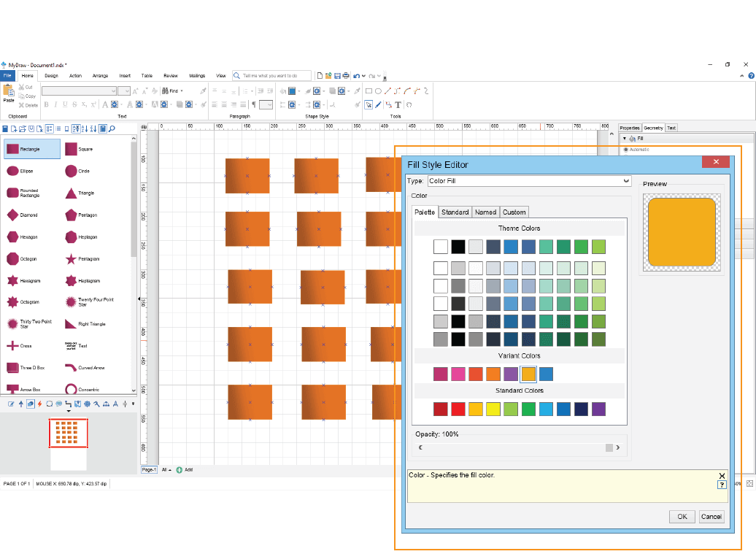Open the font name combo box
The image size is (756, 554).
click(x=79, y=91)
